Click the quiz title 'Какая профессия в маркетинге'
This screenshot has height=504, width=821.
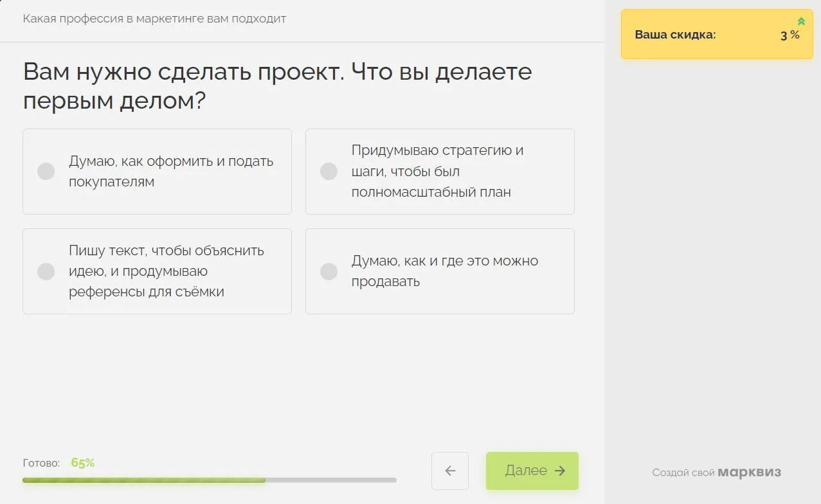point(154,19)
